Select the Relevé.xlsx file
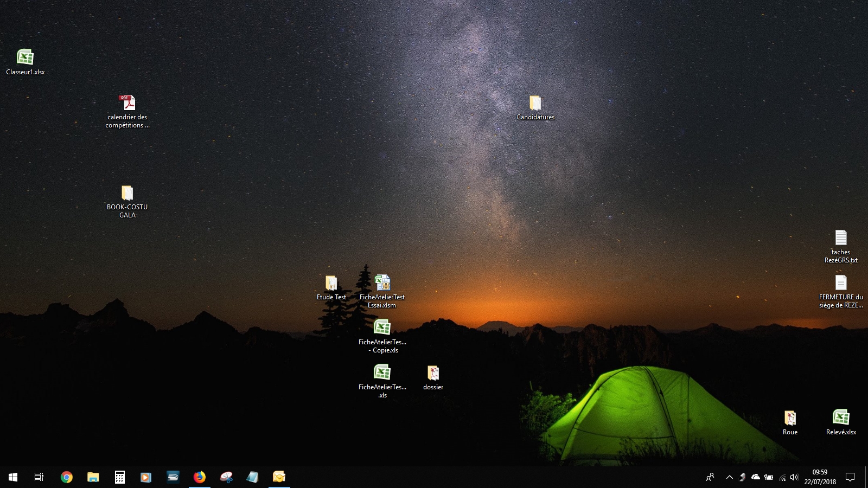868x488 pixels. [841, 422]
